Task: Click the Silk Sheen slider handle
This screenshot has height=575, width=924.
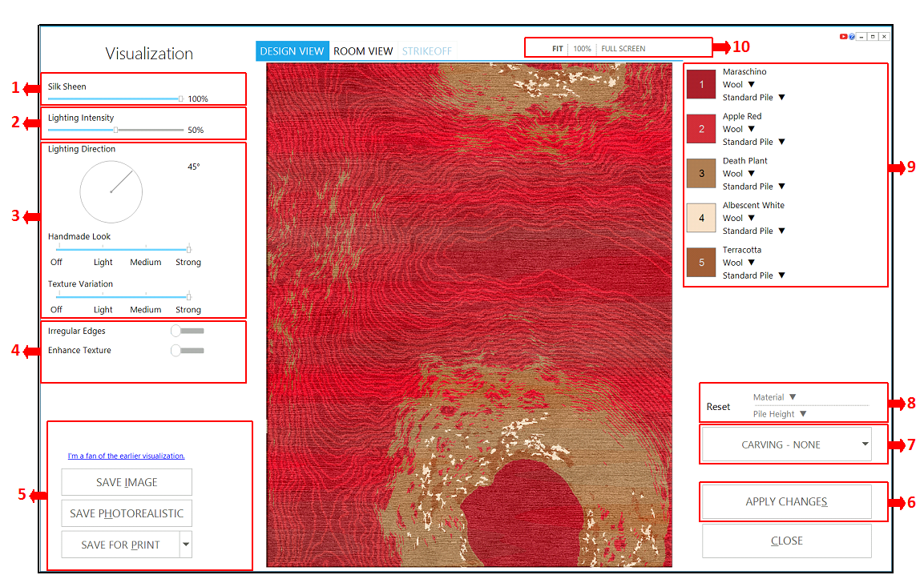Action: [x=181, y=99]
